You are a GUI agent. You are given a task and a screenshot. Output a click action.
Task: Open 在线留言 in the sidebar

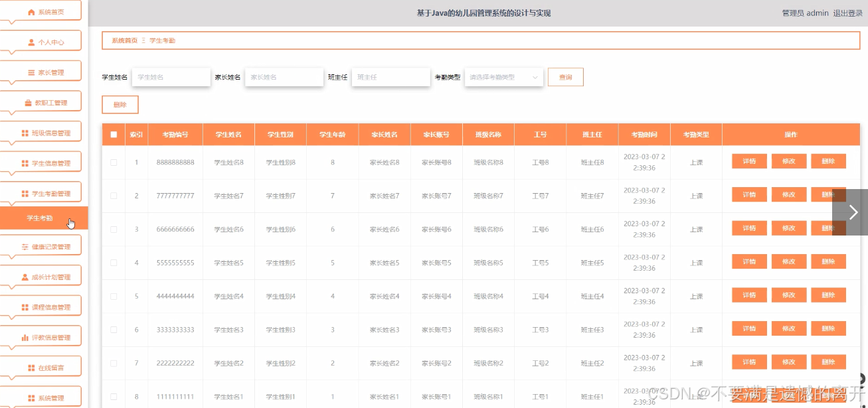tap(41, 368)
